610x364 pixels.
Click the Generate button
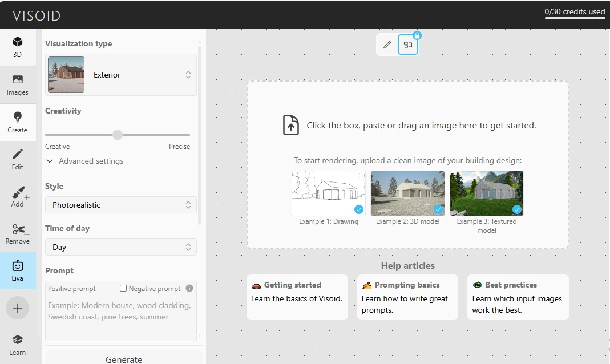click(124, 359)
